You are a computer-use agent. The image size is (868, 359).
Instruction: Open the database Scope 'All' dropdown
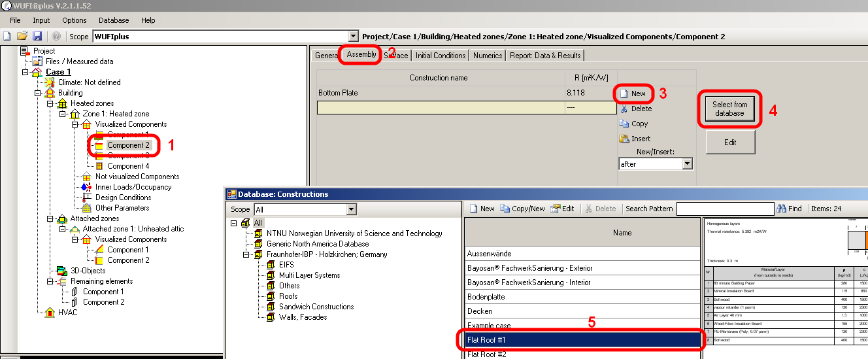coord(352,210)
